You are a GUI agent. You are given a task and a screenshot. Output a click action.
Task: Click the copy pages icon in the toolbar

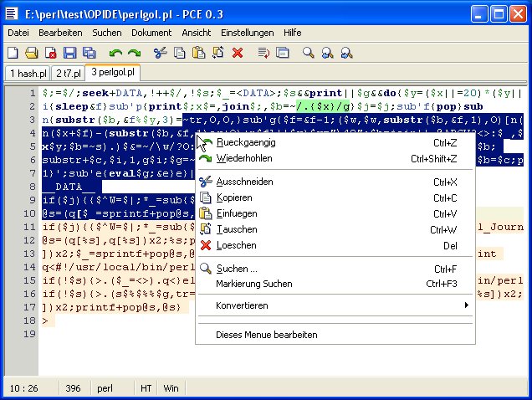coord(180,53)
